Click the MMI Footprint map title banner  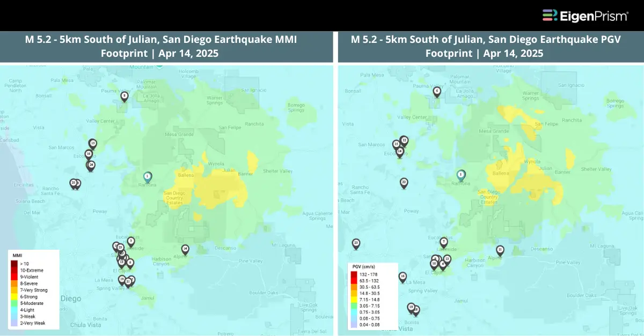tap(166, 47)
